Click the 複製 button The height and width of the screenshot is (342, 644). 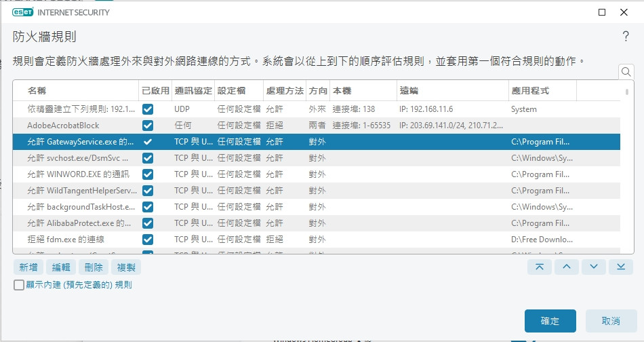click(x=126, y=267)
